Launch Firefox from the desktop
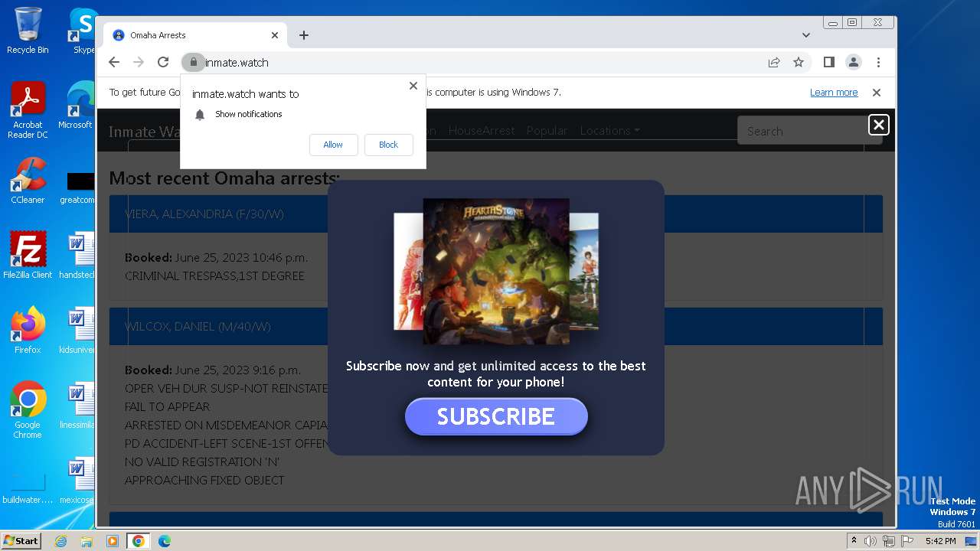This screenshot has width=980, height=551. click(x=28, y=331)
